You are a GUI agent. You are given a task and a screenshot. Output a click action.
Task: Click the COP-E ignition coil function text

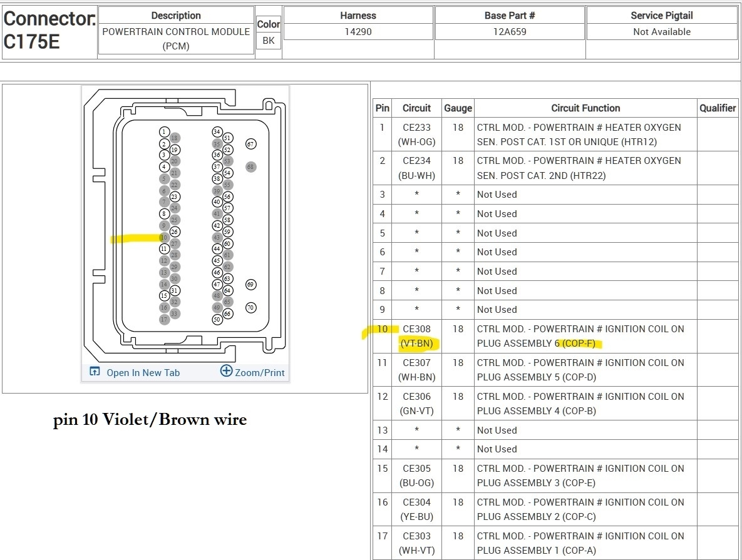[x=580, y=476]
